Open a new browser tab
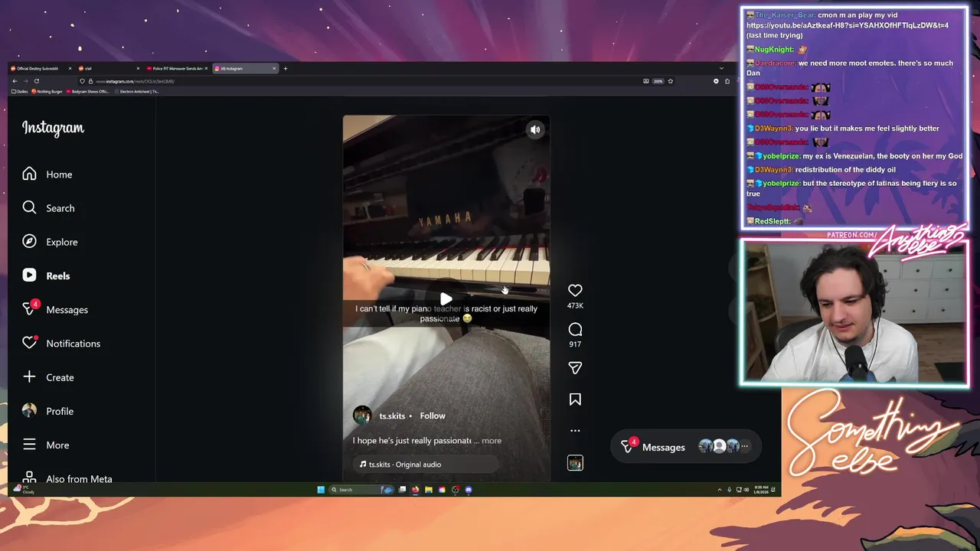Viewport: 980px width, 551px height. (x=286, y=68)
